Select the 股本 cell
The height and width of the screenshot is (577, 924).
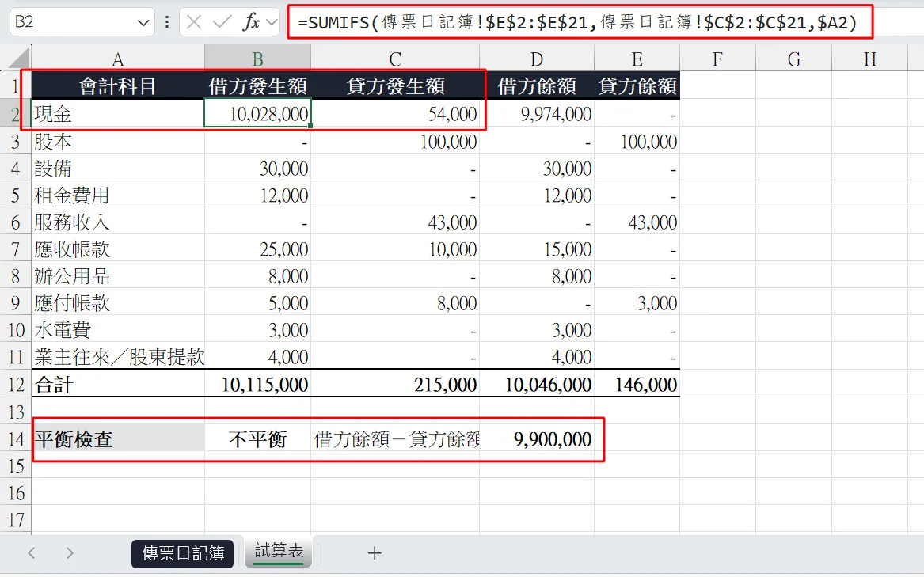coord(118,141)
